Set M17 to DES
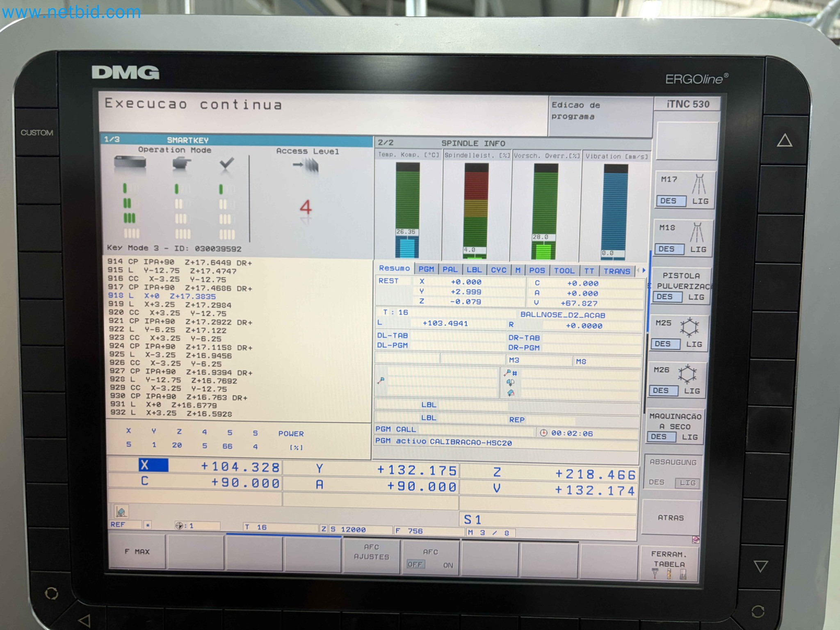The height and width of the screenshot is (630, 840). click(x=670, y=201)
